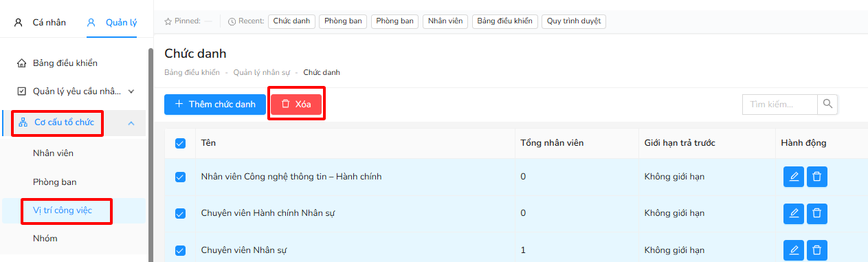Click the Thêm chức danh button
Screen dimensions: 868x262
215,105
